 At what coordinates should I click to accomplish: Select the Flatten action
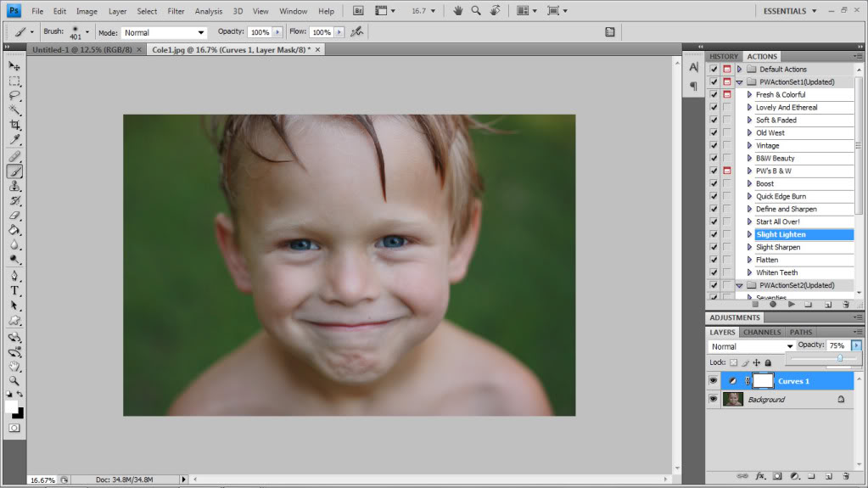[x=767, y=260]
